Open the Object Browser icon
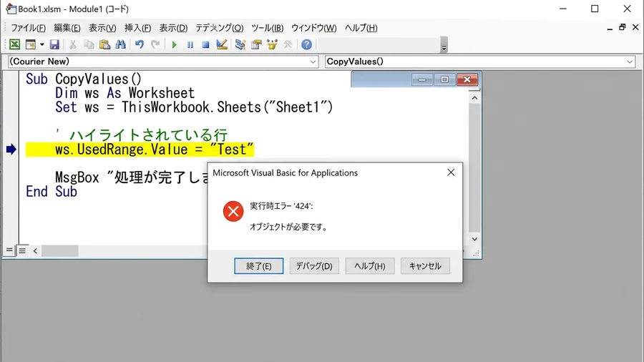Screen dimensions: 644x362 click(272, 44)
